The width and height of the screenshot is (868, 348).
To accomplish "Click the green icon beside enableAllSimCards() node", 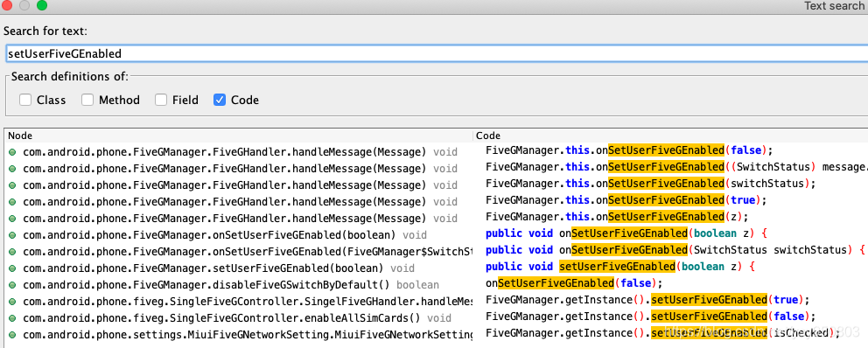I will coord(12,318).
